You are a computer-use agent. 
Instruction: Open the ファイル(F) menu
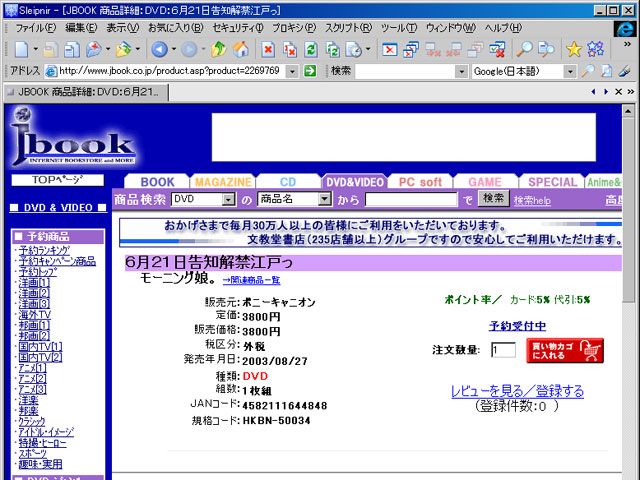(36, 28)
